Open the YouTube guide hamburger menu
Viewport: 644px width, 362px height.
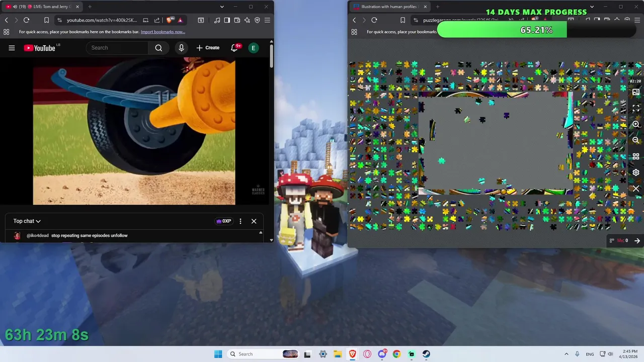click(x=12, y=48)
